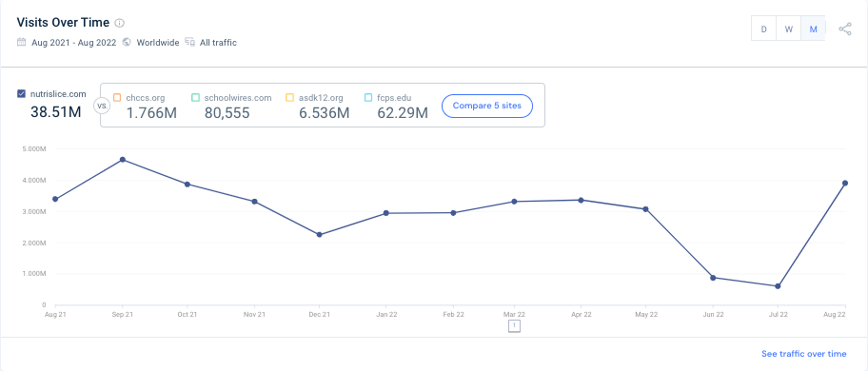The width and height of the screenshot is (868, 371).
Task: Click the Apr 22 data point
Action: coord(581,200)
